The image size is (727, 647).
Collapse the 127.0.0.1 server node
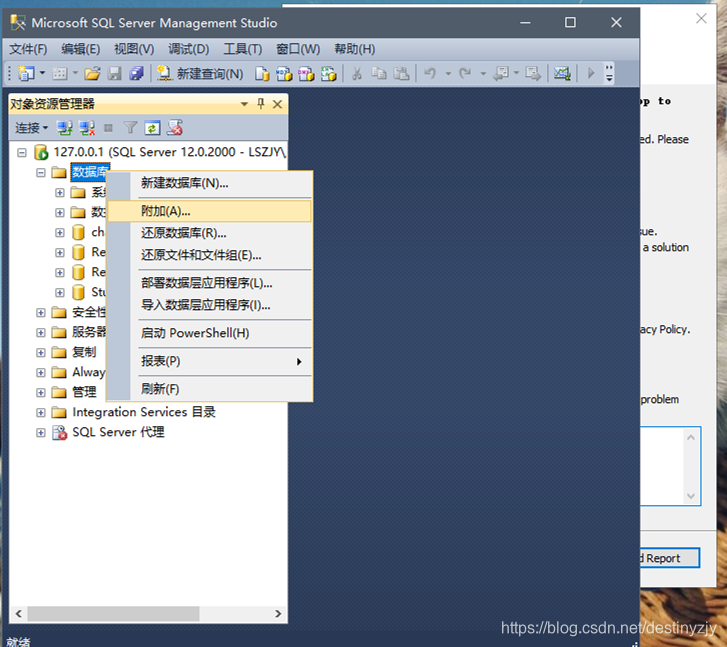[22, 152]
